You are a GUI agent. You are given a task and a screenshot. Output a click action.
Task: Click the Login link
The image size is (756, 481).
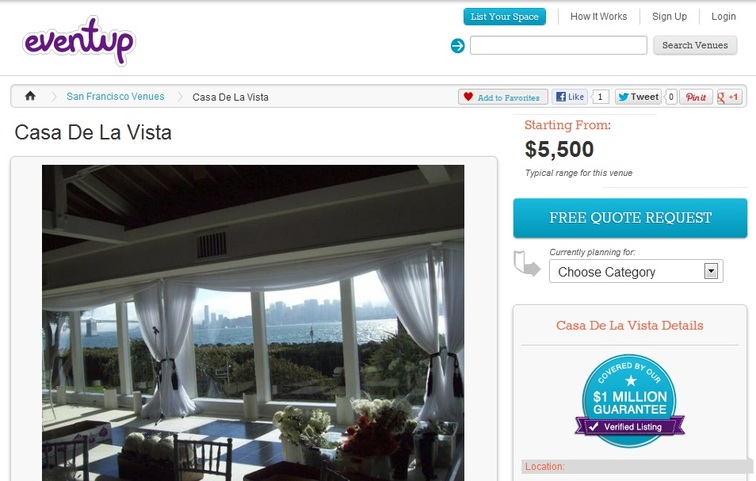(x=723, y=16)
